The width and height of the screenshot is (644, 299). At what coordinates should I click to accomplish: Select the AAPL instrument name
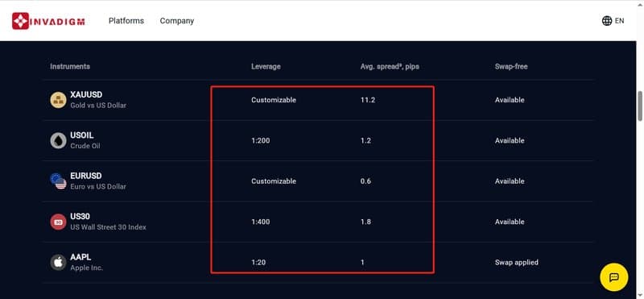point(80,257)
